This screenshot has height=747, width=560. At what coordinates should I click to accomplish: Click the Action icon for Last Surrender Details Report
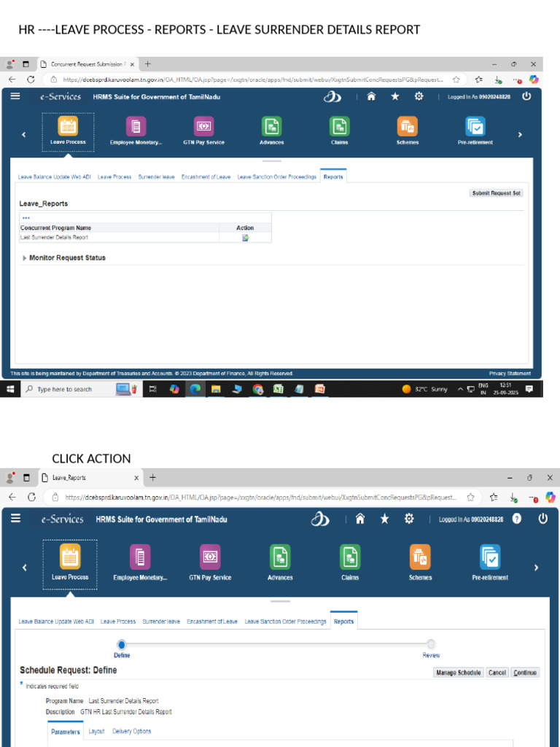tap(245, 238)
